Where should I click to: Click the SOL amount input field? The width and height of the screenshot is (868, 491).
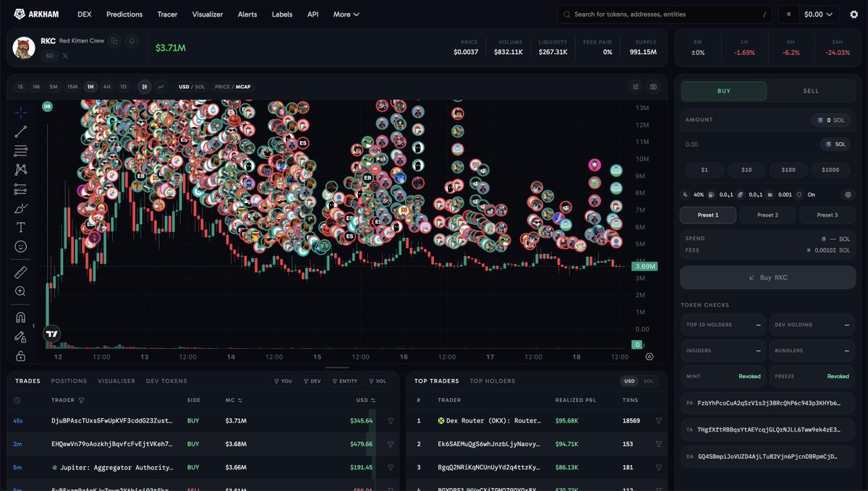[x=749, y=145]
